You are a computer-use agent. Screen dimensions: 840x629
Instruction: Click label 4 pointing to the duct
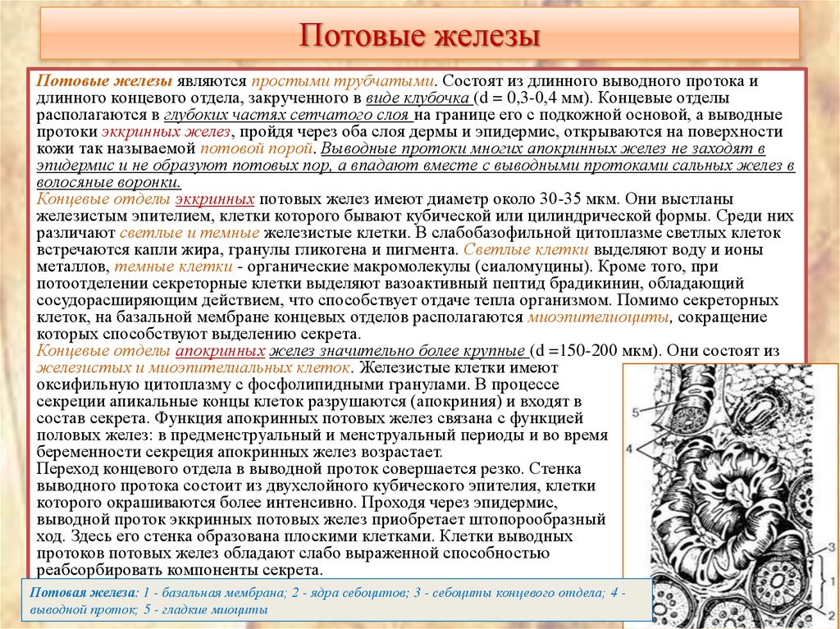pos(630,448)
